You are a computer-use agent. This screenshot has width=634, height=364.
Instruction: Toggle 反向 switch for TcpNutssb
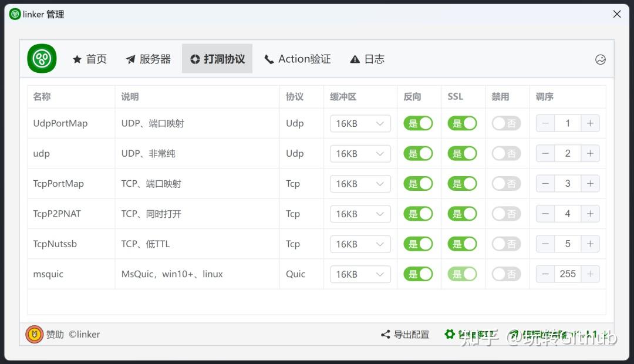click(x=418, y=244)
